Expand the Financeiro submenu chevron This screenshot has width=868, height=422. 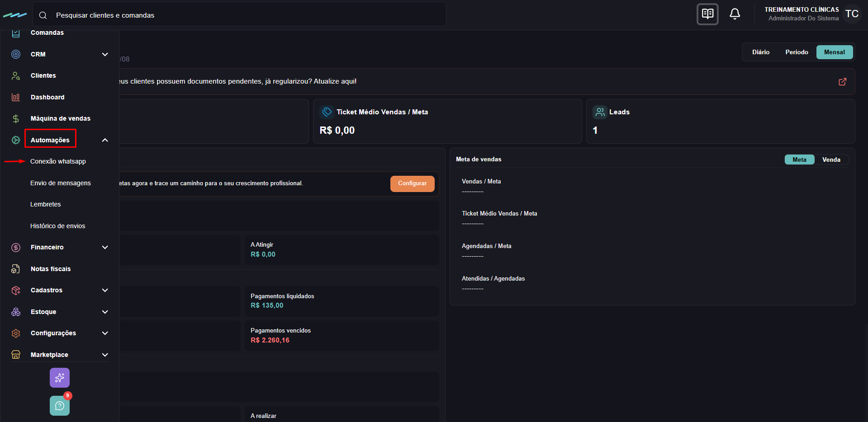click(105, 247)
